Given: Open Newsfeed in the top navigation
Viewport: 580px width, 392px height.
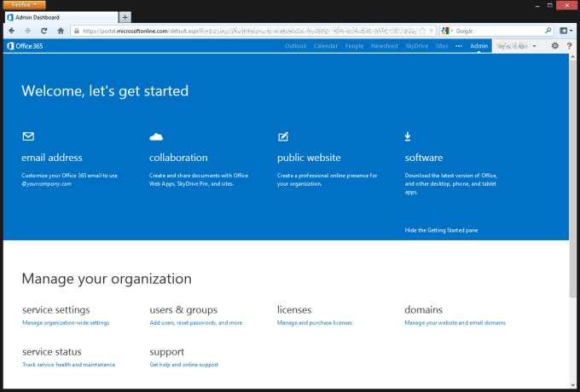Looking at the screenshot, I should pos(385,46).
